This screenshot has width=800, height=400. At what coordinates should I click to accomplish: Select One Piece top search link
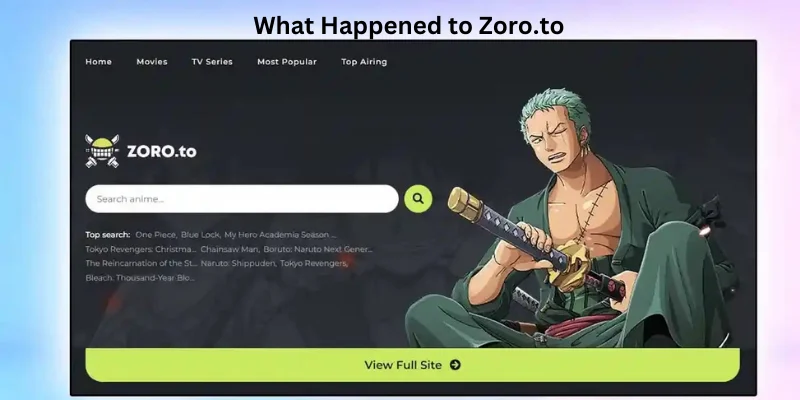point(157,235)
